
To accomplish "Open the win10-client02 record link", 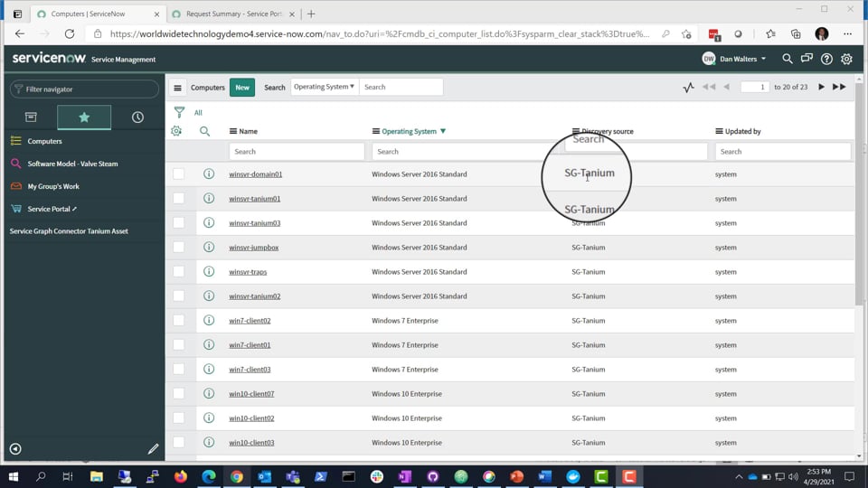I will click(251, 418).
